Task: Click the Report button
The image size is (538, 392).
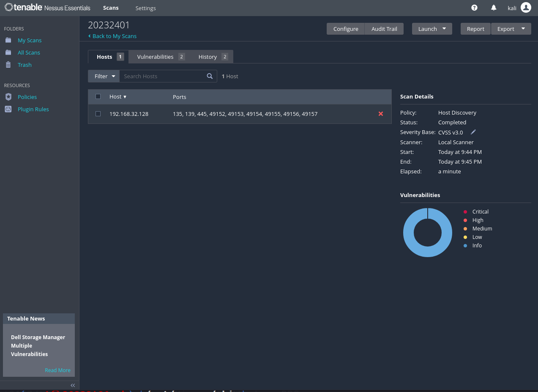Action: coord(475,29)
